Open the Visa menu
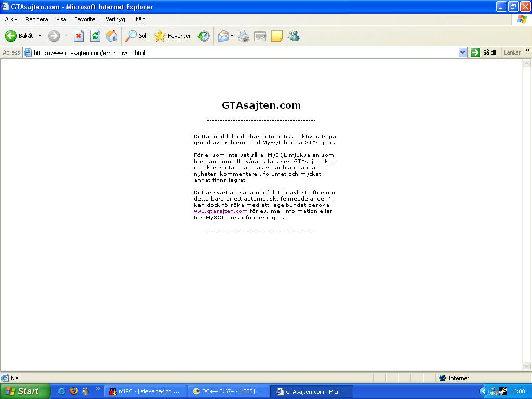 click(x=61, y=19)
